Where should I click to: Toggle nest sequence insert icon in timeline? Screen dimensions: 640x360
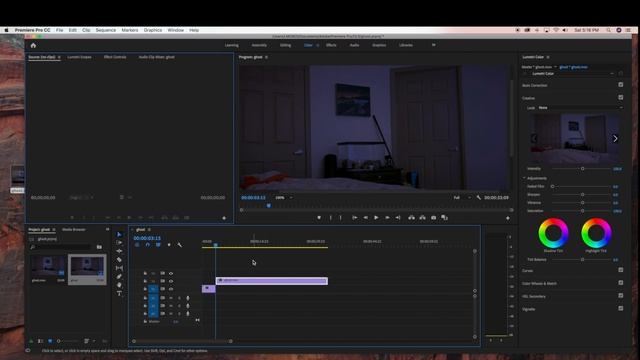[137, 245]
